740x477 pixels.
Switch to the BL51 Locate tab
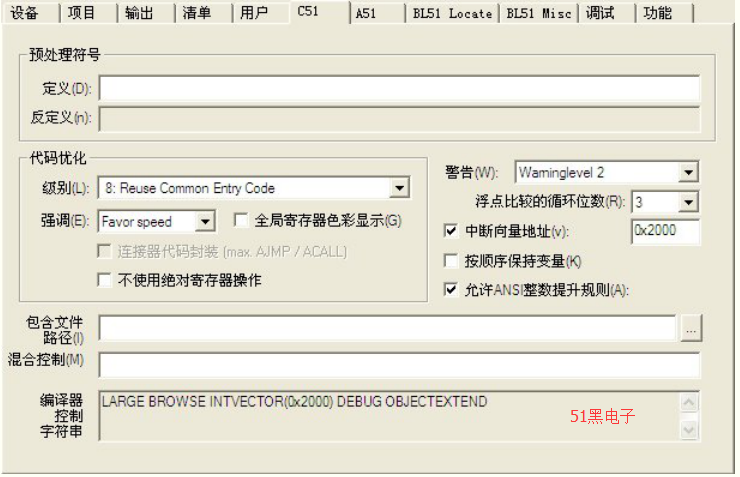click(x=452, y=13)
